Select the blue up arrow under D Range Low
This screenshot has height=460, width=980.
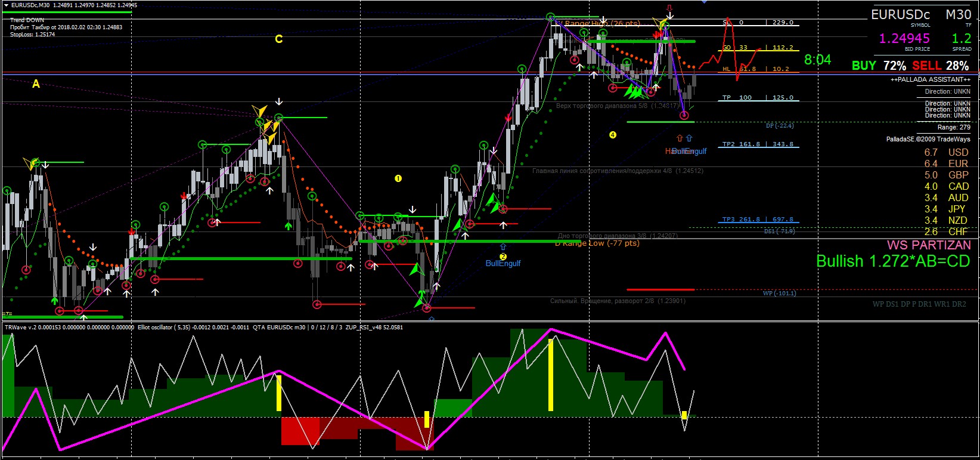pyautogui.click(x=503, y=246)
